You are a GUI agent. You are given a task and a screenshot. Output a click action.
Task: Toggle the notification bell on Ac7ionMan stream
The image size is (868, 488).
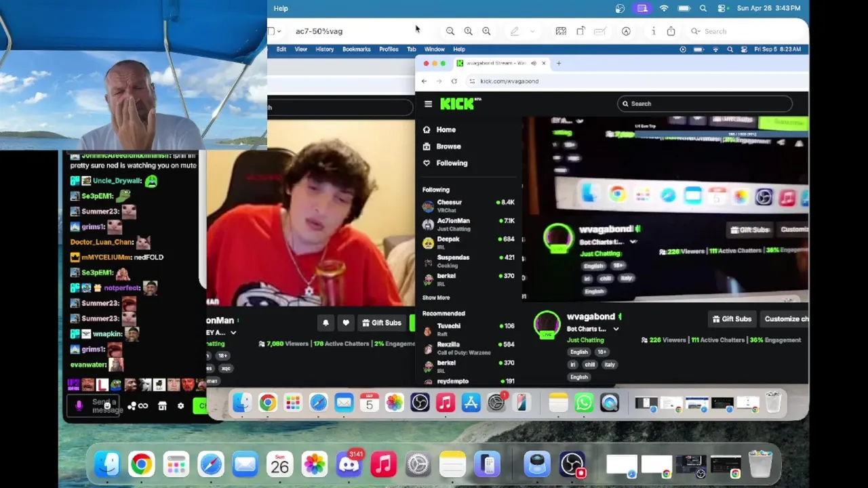tap(325, 323)
